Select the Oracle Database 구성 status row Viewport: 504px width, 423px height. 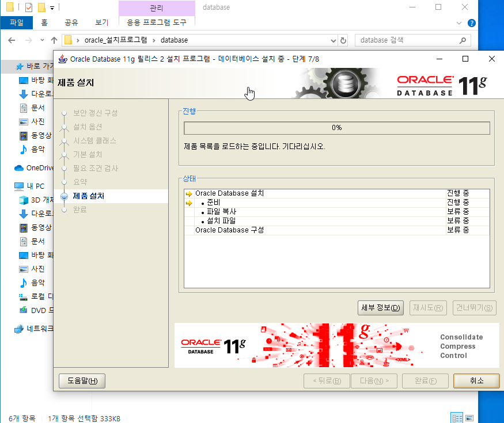point(337,230)
